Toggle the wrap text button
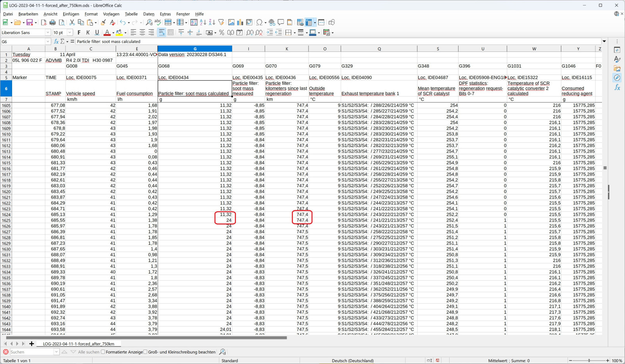The height and width of the screenshot is (364, 625). pos(161,33)
